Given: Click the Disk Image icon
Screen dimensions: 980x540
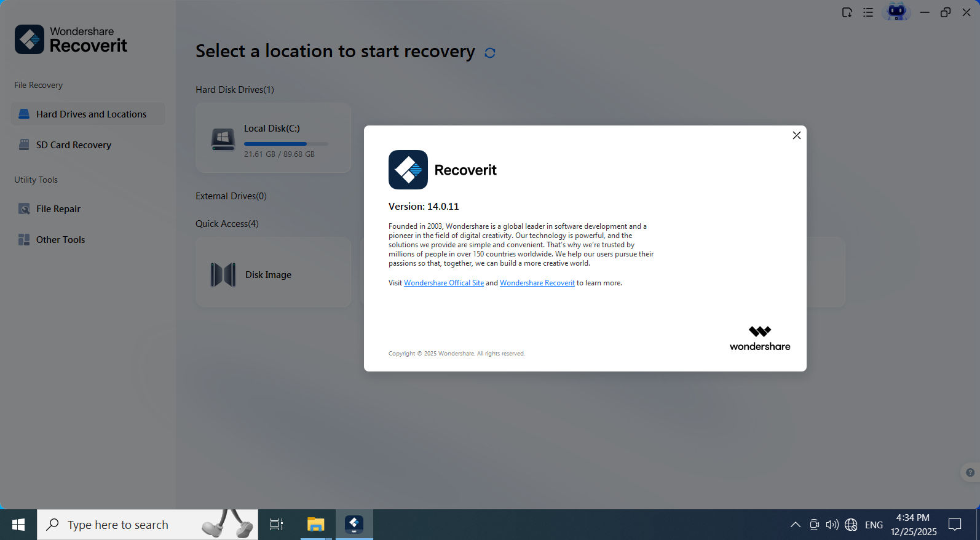Looking at the screenshot, I should [x=223, y=275].
